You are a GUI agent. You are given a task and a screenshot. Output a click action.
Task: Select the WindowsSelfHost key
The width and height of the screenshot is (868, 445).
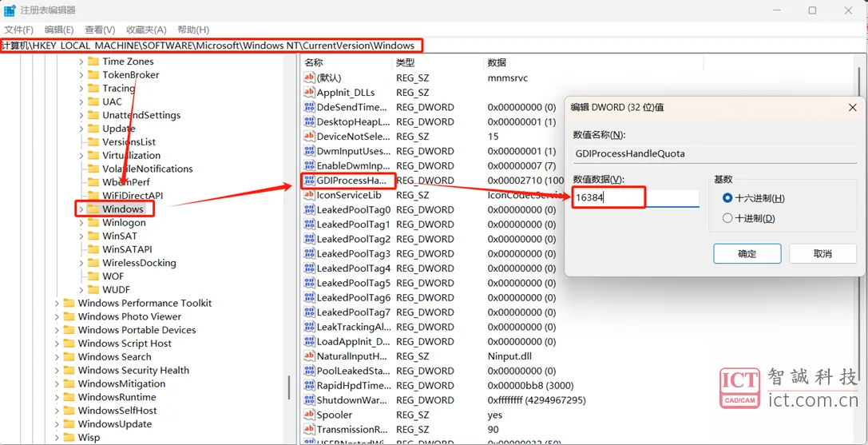[x=117, y=411]
